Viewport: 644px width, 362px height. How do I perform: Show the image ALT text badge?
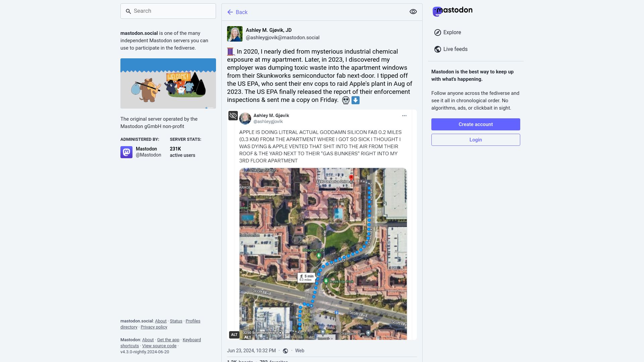tap(234, 335)
